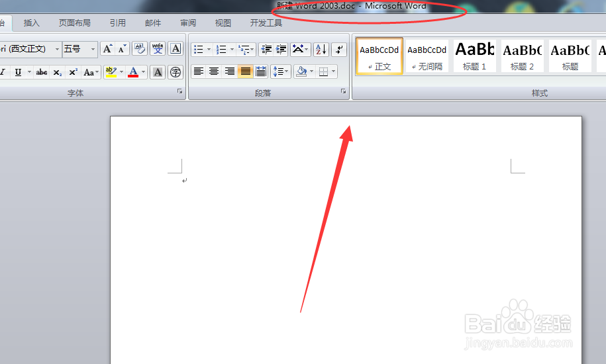Click the Shading paint bucket

[301, 71]
